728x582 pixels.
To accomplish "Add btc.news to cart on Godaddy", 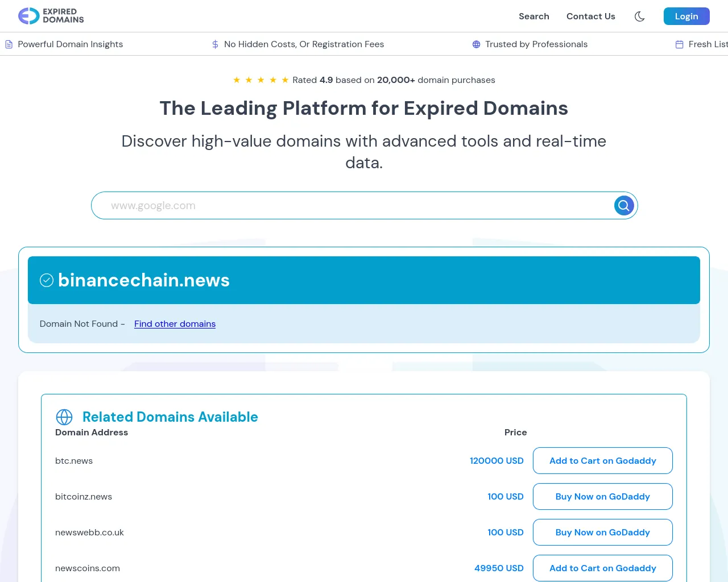I will 603,461.
